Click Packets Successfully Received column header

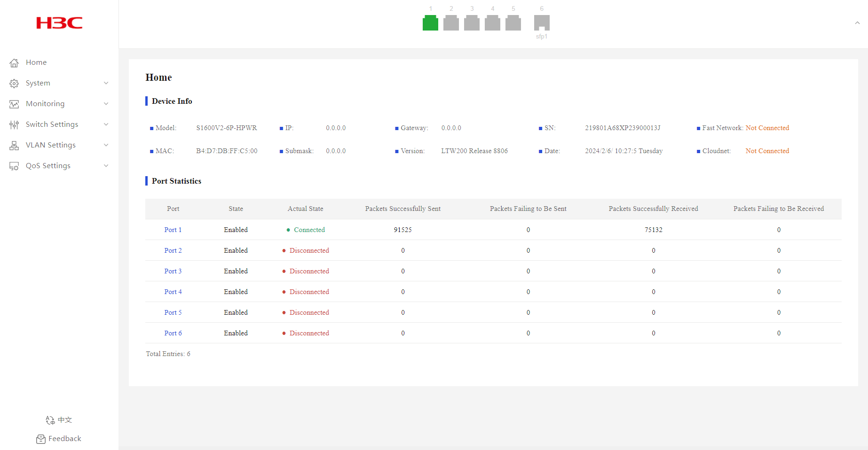[x=654, y=209]
